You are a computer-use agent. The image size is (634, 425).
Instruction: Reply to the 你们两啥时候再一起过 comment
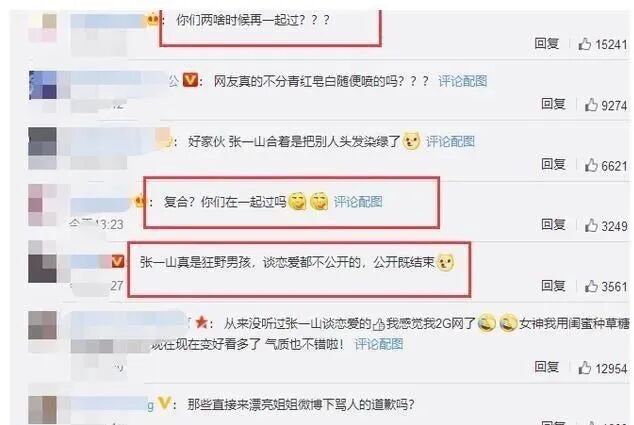[x=547, y=43]
